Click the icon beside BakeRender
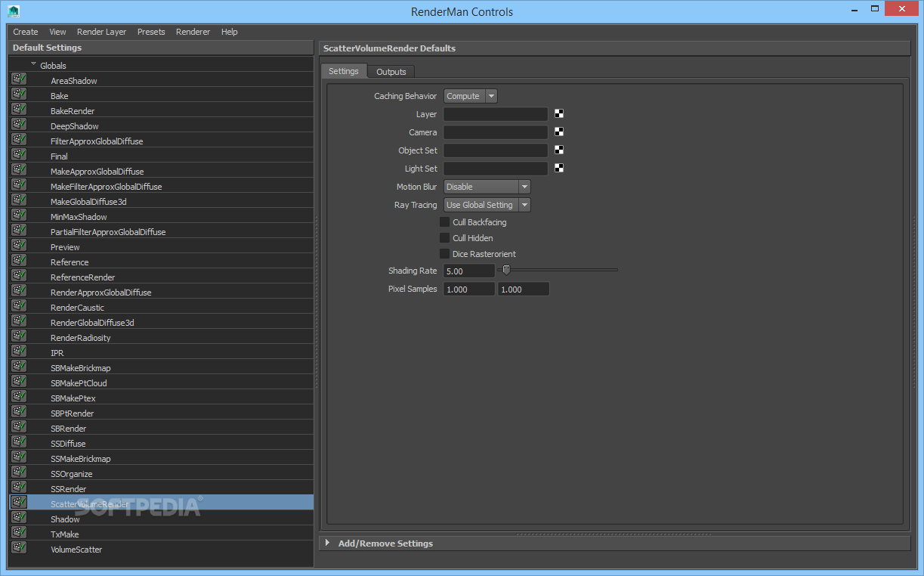 click(x=19, y=109)
